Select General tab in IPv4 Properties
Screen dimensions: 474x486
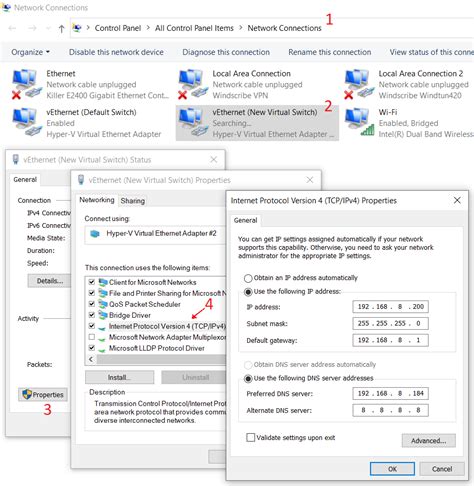coord(246,220)
